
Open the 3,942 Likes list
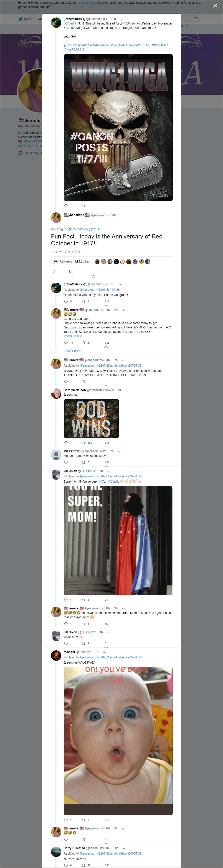click(82, 261)
